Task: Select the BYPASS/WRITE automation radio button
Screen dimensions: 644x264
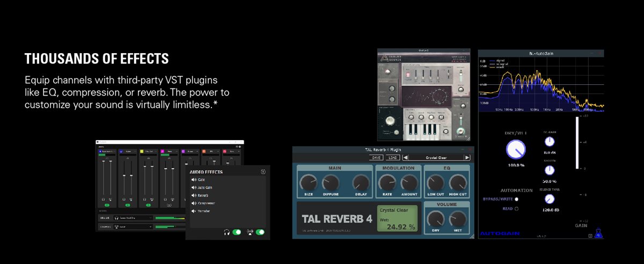Action: [516, 199]
